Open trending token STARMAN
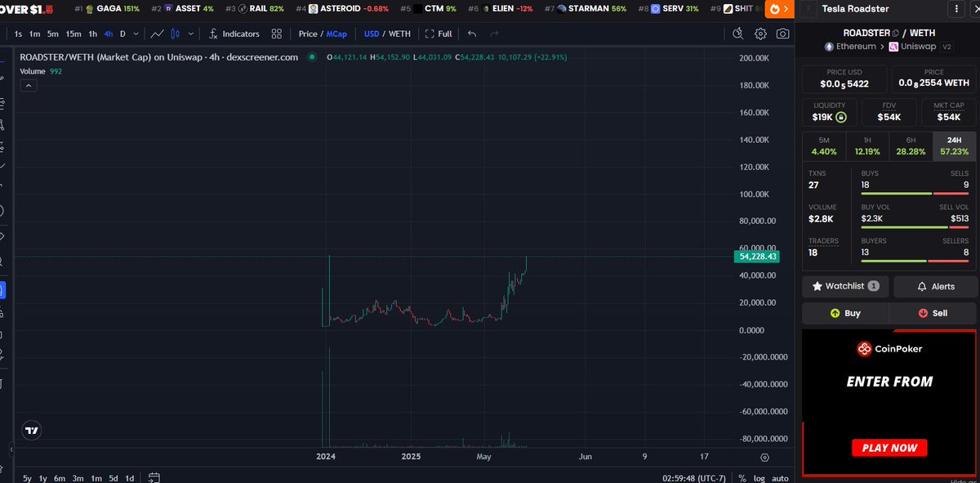The height and width of the screenshot is (483, 980). tap(586, 8)
